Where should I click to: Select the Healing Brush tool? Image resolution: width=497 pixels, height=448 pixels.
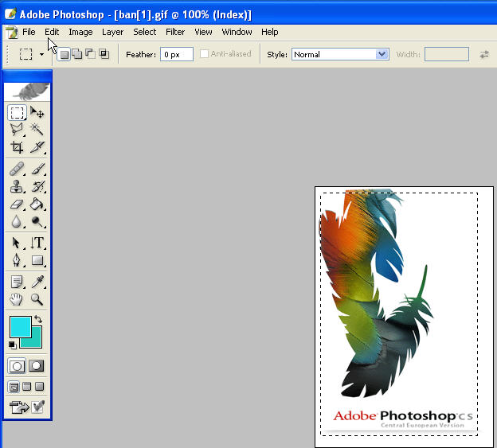coord(18,169)
